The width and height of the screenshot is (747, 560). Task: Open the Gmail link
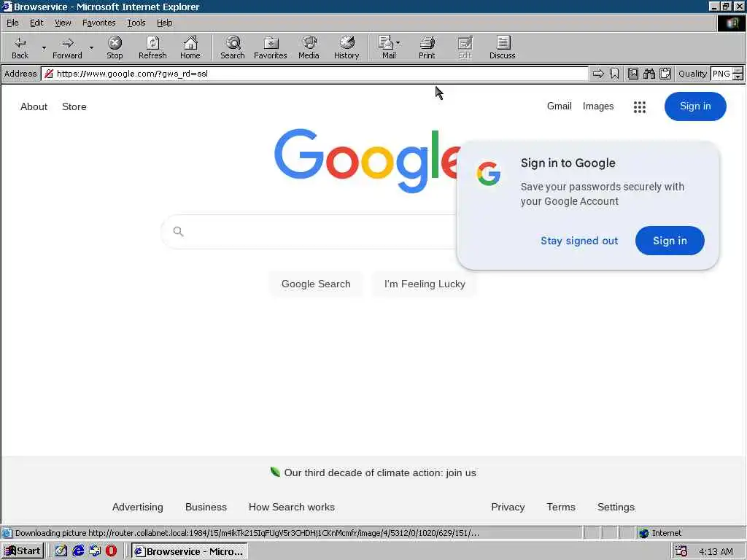click(559, 106)
